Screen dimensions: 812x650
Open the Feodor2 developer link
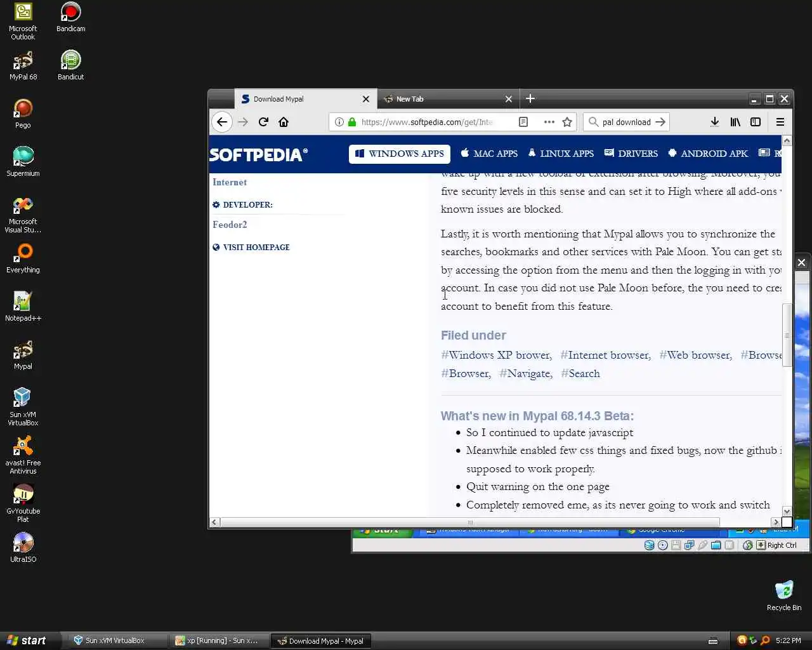click(230, 225)
